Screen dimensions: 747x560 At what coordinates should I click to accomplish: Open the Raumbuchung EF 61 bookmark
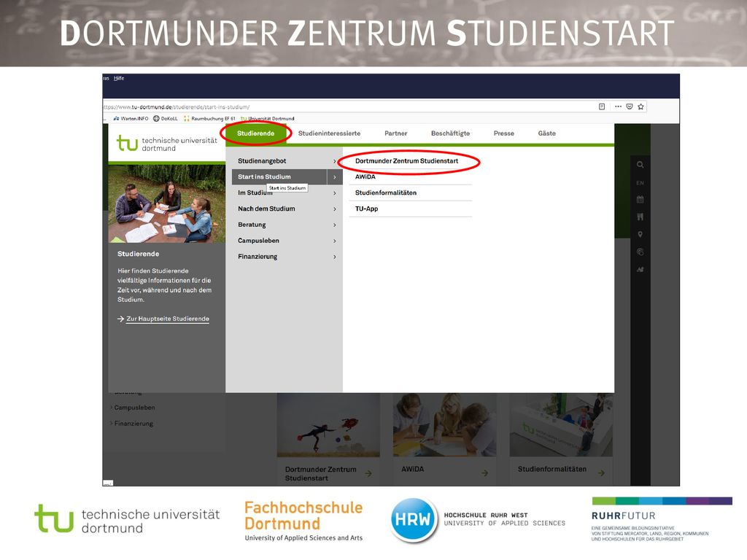[209, 119]
